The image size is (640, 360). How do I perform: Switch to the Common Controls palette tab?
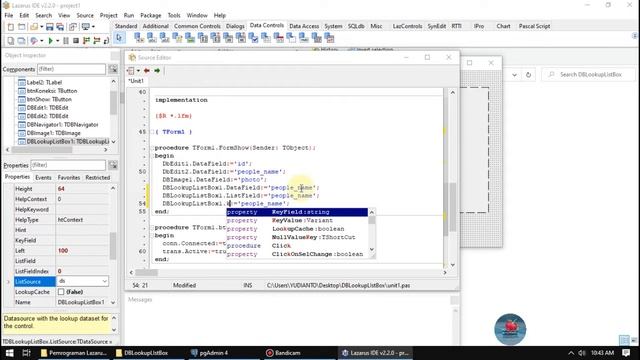197,26
